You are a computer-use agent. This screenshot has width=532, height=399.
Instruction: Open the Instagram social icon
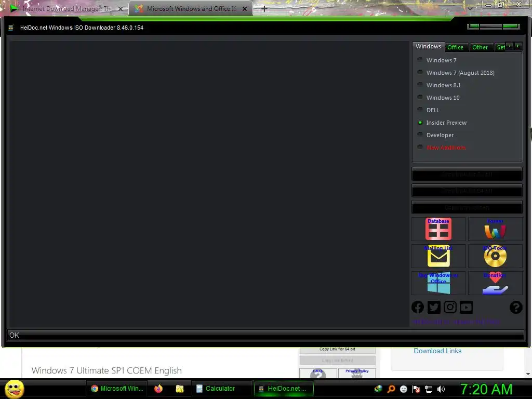(450, 308)
